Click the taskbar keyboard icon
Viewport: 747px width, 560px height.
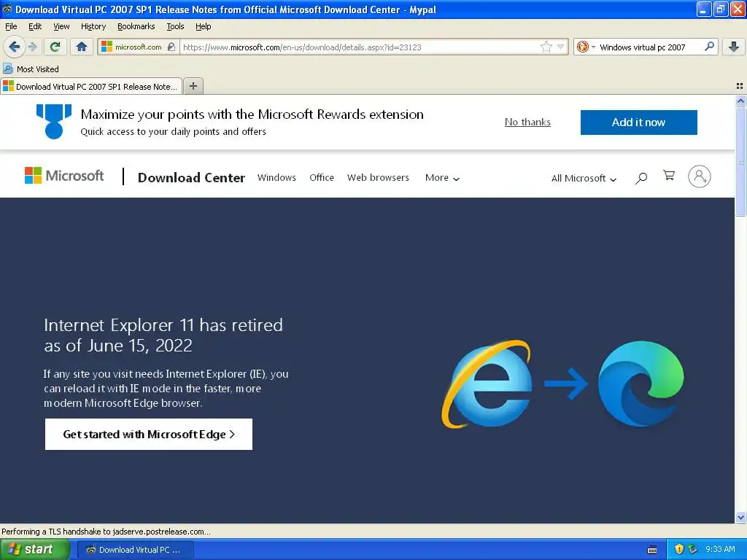pos(652,550)
